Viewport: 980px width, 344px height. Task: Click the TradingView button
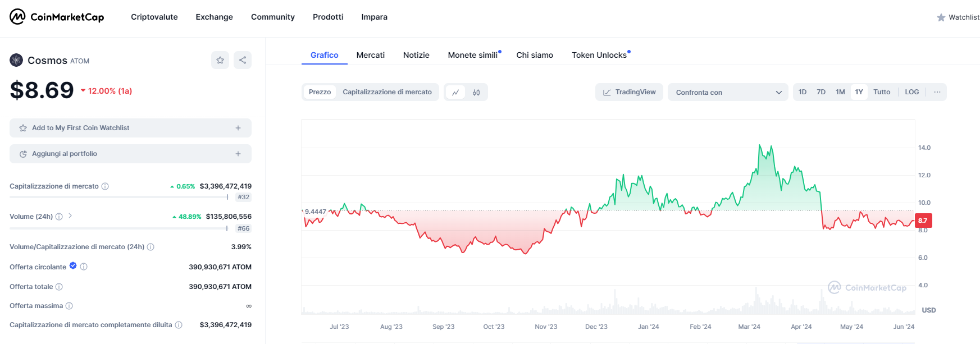point(629,92)
